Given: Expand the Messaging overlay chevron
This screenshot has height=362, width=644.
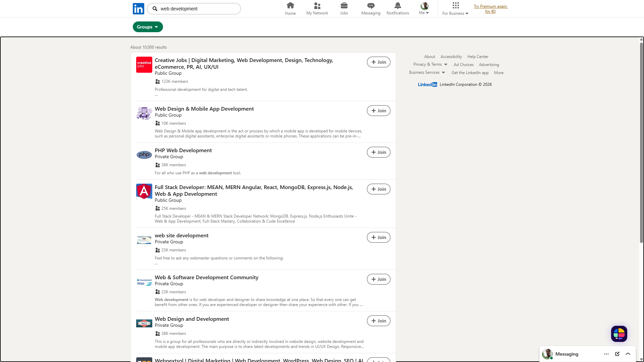Looking at the screenshot, I should [628, 354].
